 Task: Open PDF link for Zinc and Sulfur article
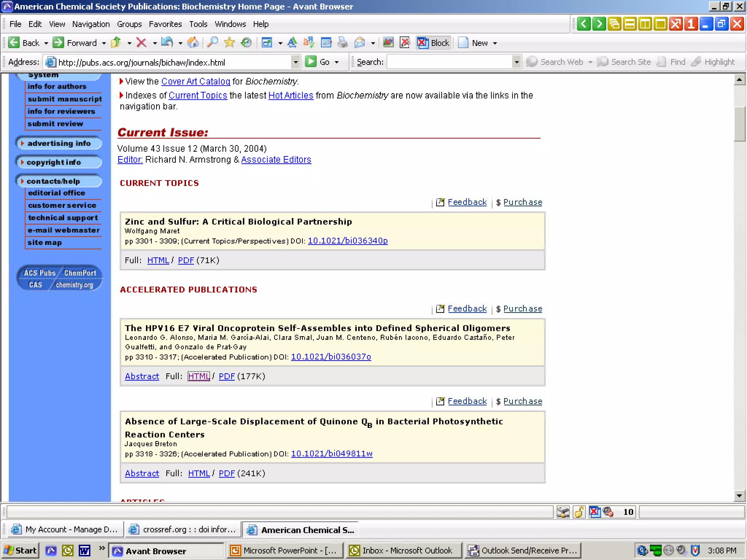186,260
